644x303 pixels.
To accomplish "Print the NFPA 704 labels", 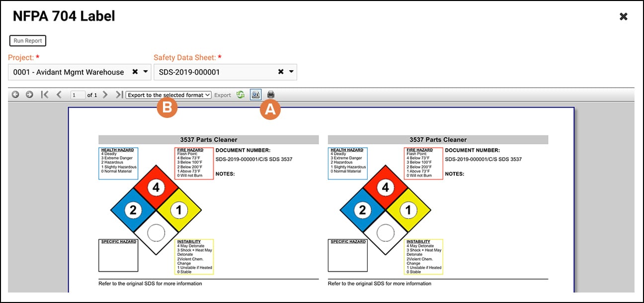I will [269, 95].
